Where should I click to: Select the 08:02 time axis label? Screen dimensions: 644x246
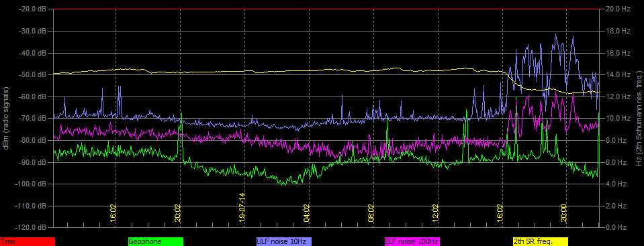(x=371, y=213)
